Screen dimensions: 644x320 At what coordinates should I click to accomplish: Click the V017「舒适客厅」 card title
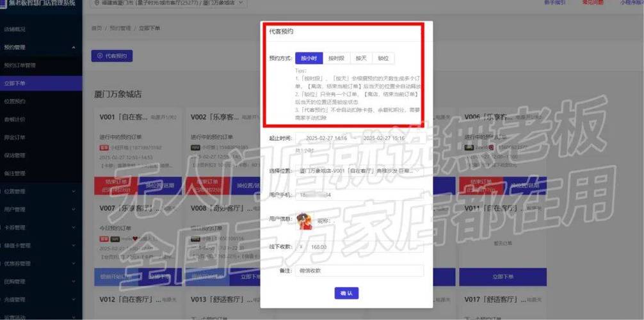(x=495, y=300)
